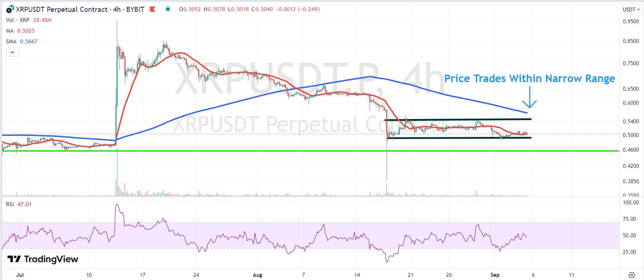Click the Jul time axis label
This screenshot has width=644, height=280.
[20, 275]
